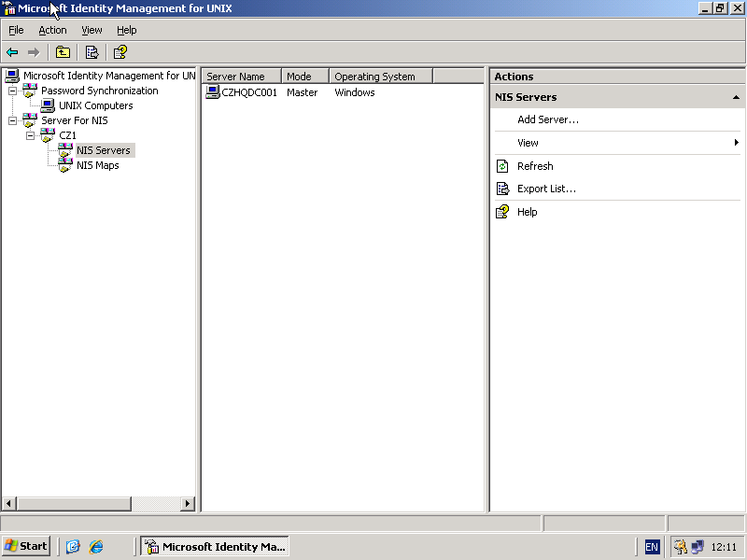The image size is (747, 560).
Task: Click the Up One Level toolbar icon
Action: (63, 52)
